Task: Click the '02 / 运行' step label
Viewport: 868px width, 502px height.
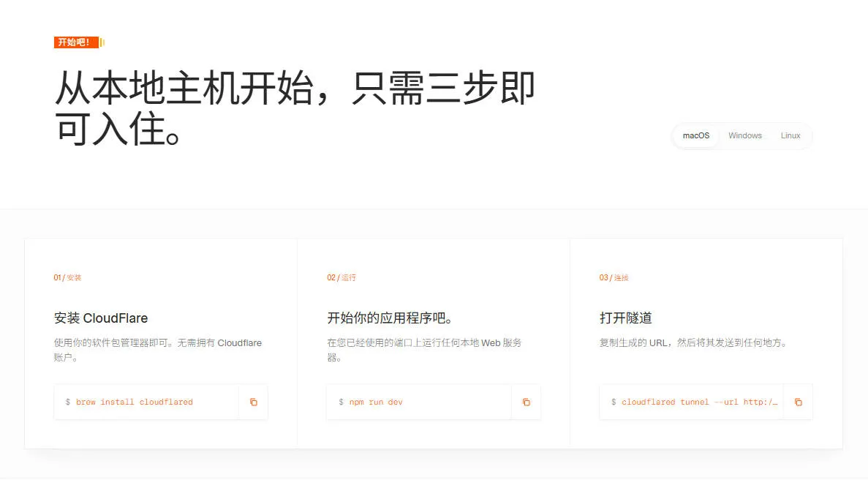Action: click(341, 277)
